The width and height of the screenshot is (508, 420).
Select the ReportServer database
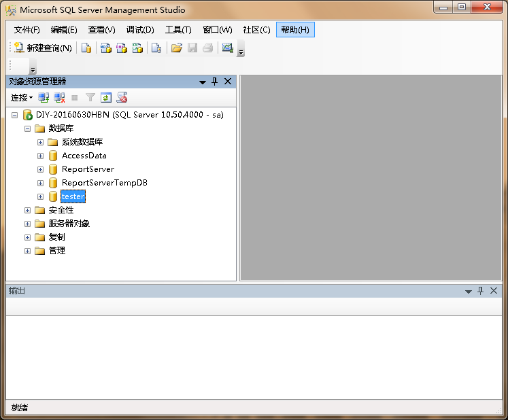tap(88, 169)
